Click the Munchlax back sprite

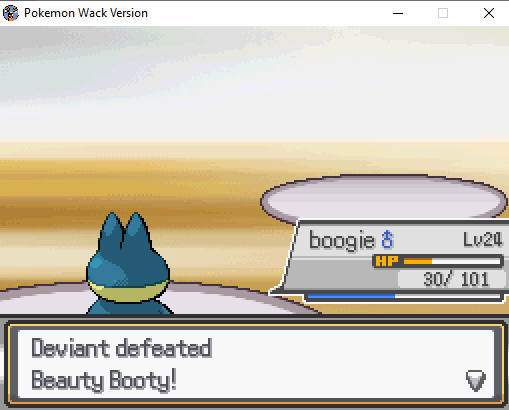coord(129,263)
